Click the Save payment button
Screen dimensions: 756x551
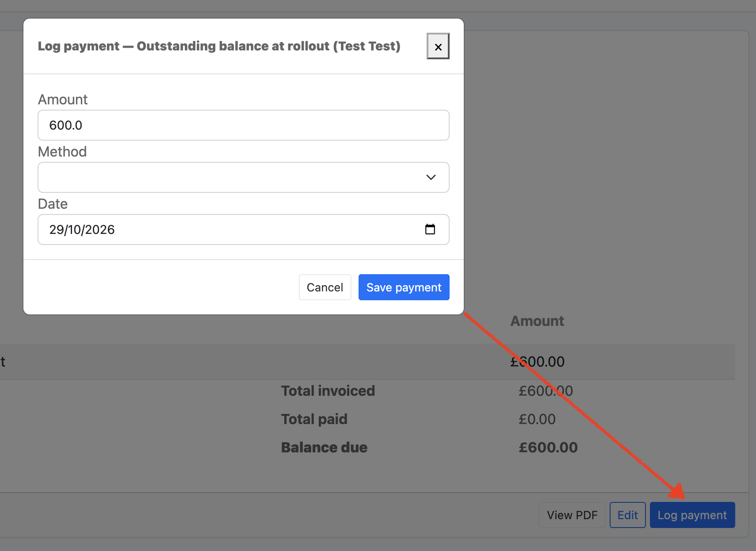coord(404,287)
